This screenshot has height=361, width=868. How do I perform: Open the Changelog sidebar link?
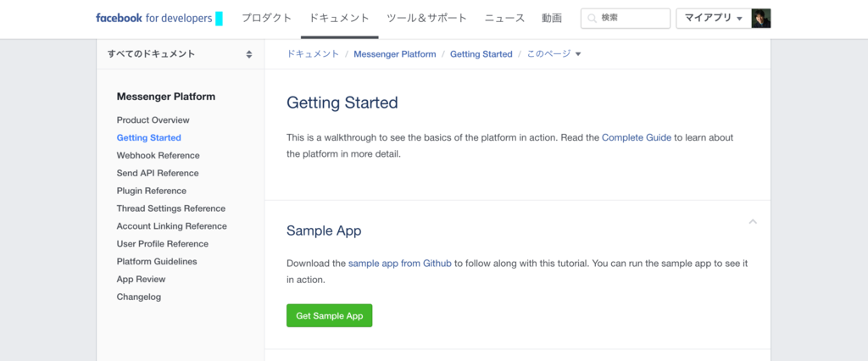tap(139, 297)
